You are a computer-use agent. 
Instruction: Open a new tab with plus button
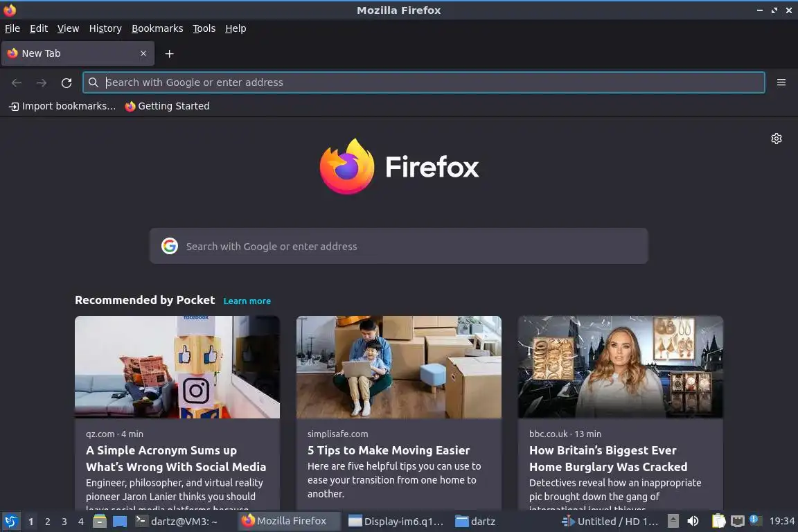tap(170, 53)
